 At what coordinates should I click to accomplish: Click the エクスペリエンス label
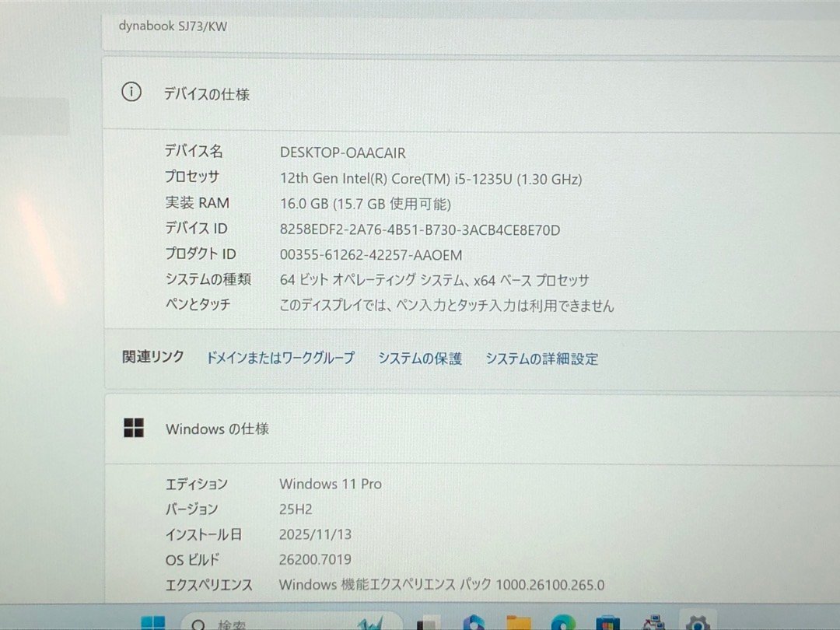(x=209, y=584)
